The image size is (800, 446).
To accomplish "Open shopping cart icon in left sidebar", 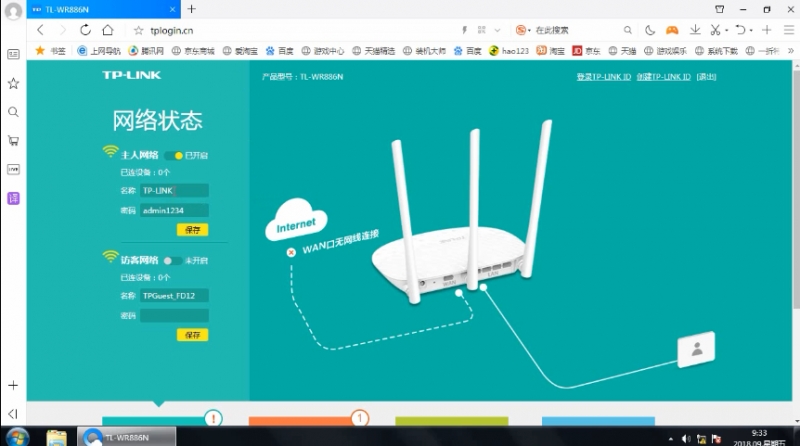I will (x=13, y=140).
